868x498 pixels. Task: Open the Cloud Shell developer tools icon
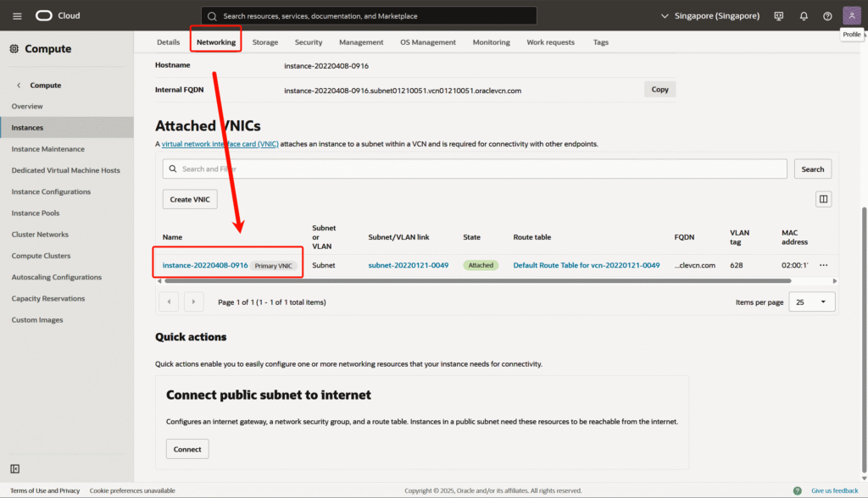click(778, 16)
